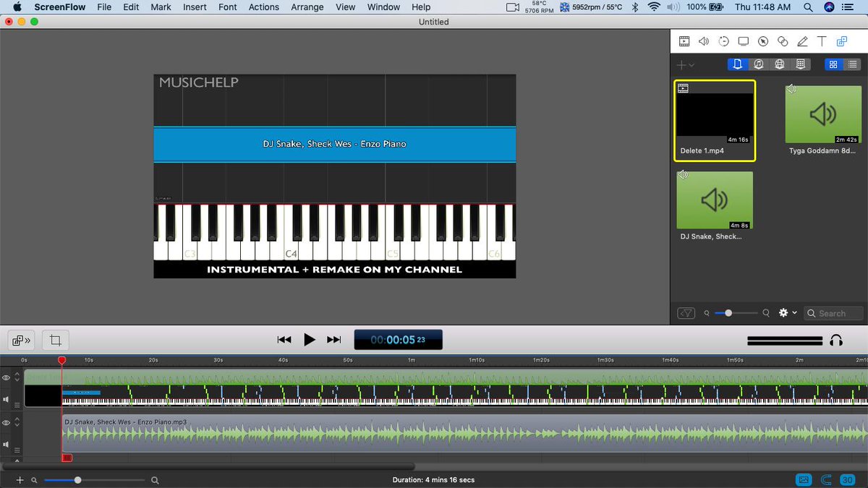
Task: Click the Spotlight search icon in menu bar
Action: click(x=807, y=7)
